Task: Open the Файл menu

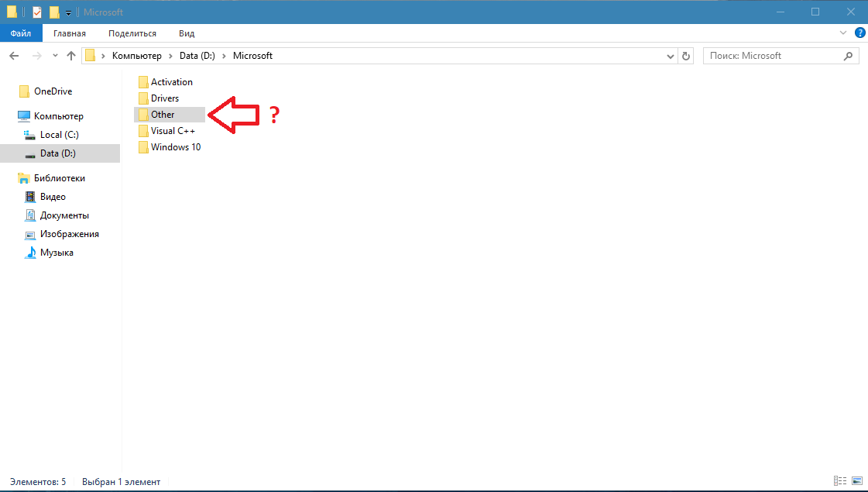Action: point(20,33)
